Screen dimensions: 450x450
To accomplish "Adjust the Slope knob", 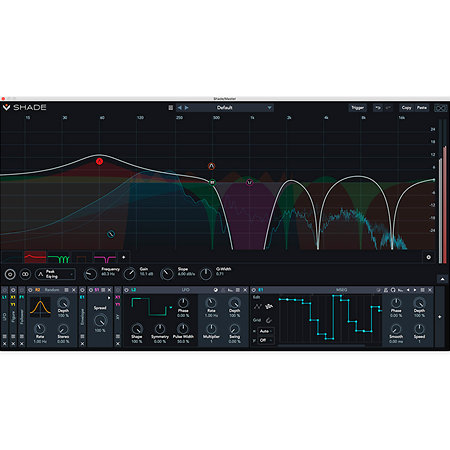I will [x=167, y=274].
